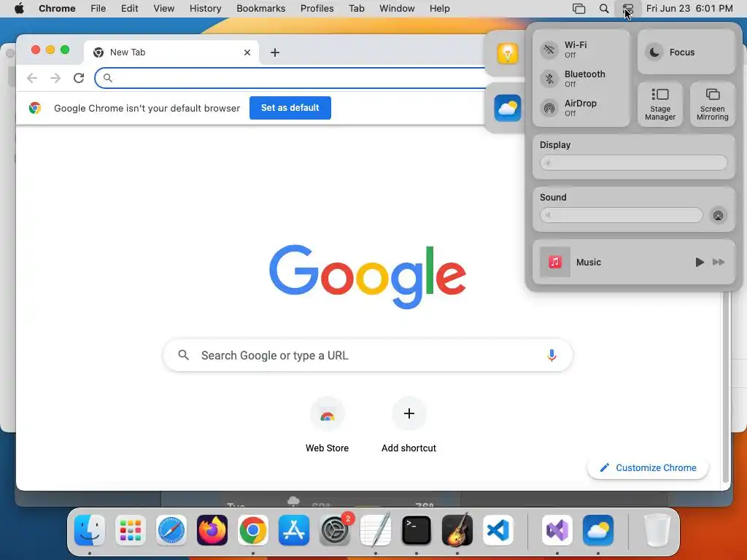747x560 pixels.
Task: Open AirPlay audio output icon next to Sound
Action: click(718, 215)
